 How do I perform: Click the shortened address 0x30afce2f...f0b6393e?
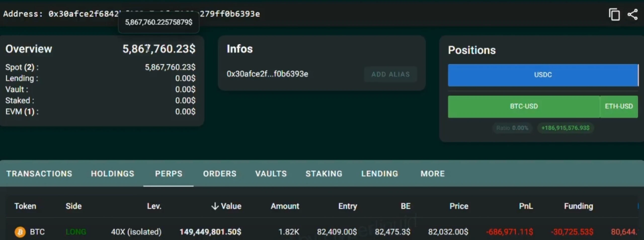pyautogui.click(x=267, y=74)
